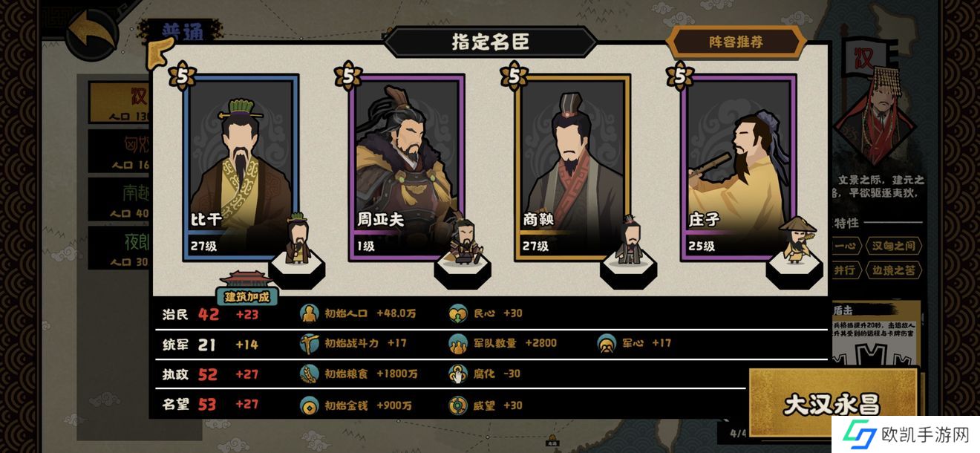Select the 周亚夫 general card
The height and width of the screenshot is (453, 980).
coord(407,166)
